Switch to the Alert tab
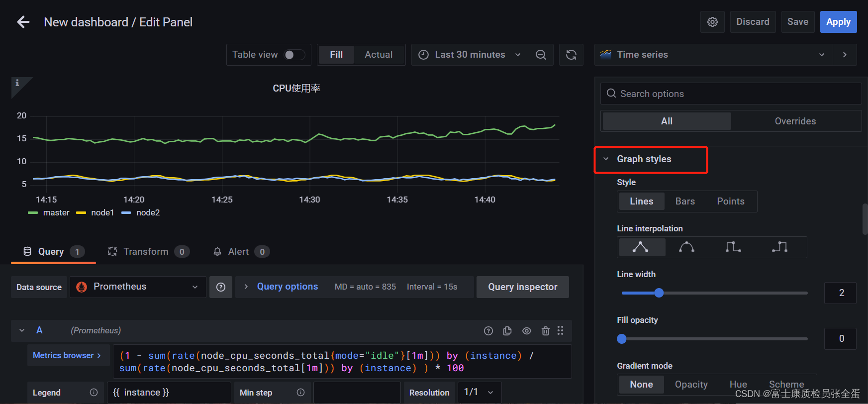The width and height of the screenshot is (868, 404). click(241, 252)
